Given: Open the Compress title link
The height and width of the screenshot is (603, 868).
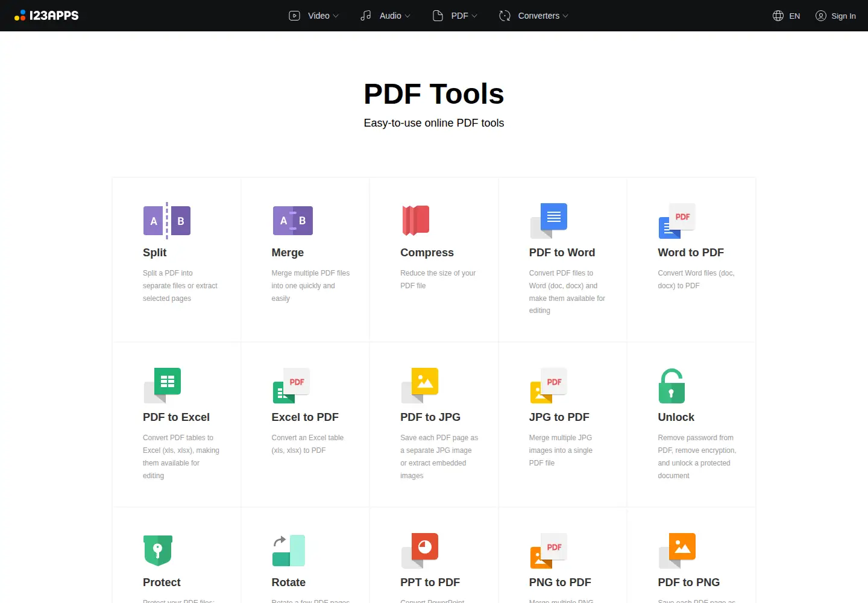Looking at the screenshot, I should click(x=427, y=253).
